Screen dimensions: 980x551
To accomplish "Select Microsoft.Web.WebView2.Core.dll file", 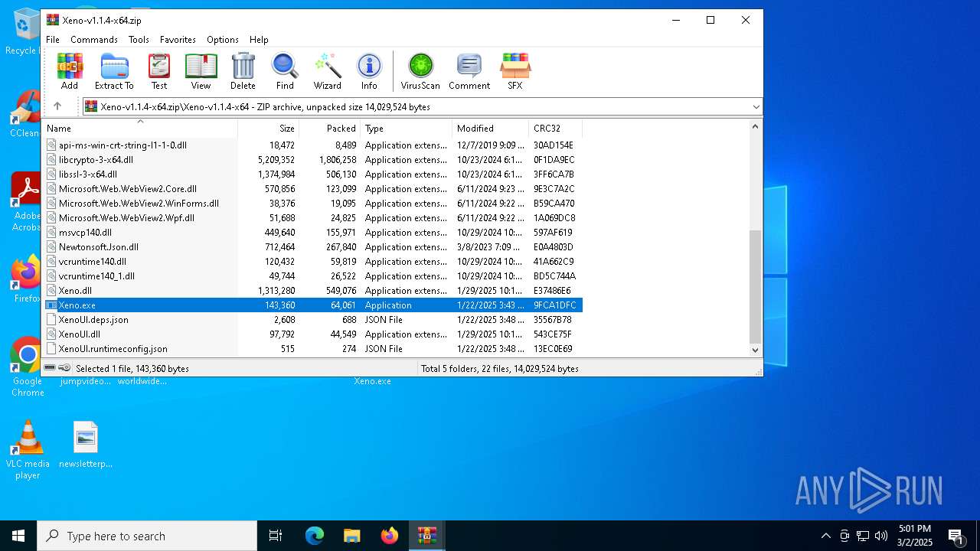I will 127,189.
